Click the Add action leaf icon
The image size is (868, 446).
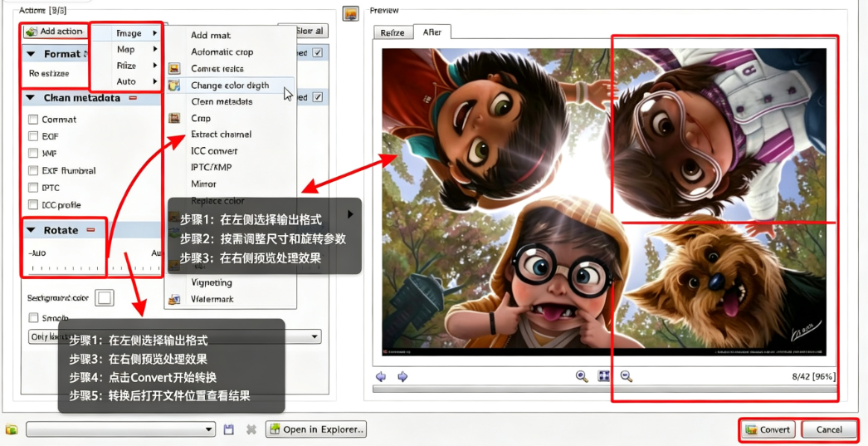(32, 31)
